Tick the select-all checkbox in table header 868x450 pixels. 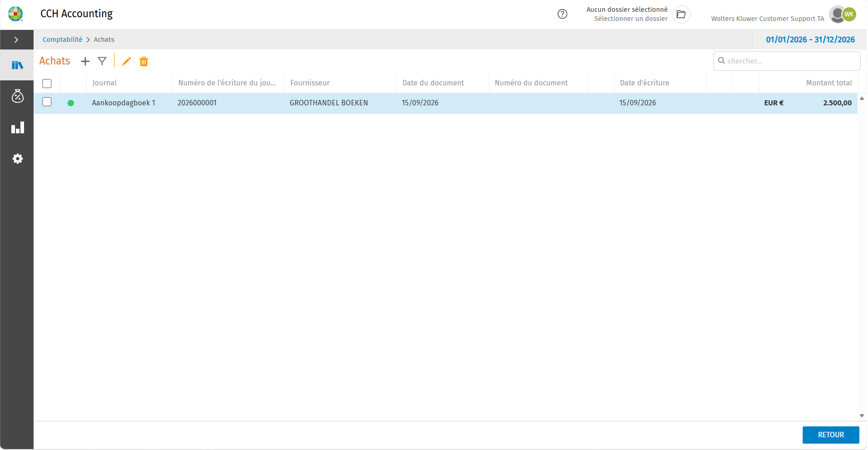click(47, 84)
